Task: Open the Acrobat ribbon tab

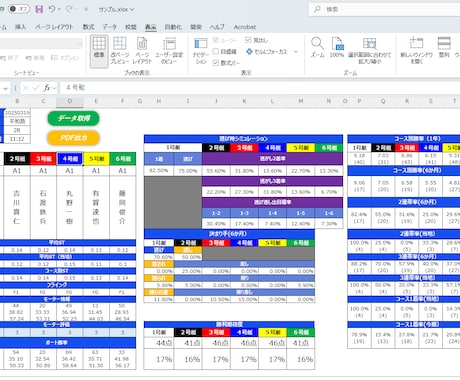Action: point(245,27)
